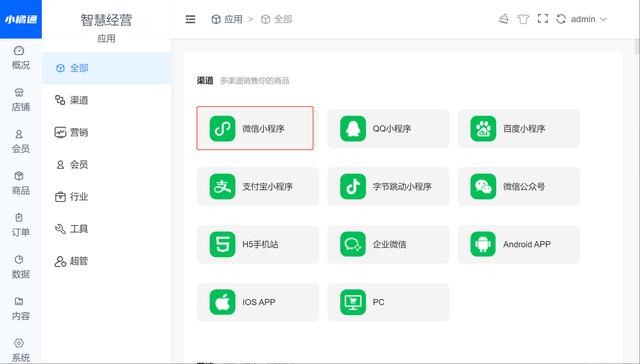
Task: Open the PC monitor icon
Action: click(353, 302)
